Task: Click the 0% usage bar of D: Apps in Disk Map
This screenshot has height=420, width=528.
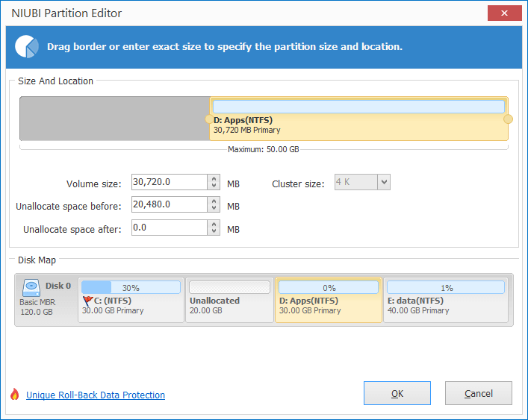Action: (329, 287)
